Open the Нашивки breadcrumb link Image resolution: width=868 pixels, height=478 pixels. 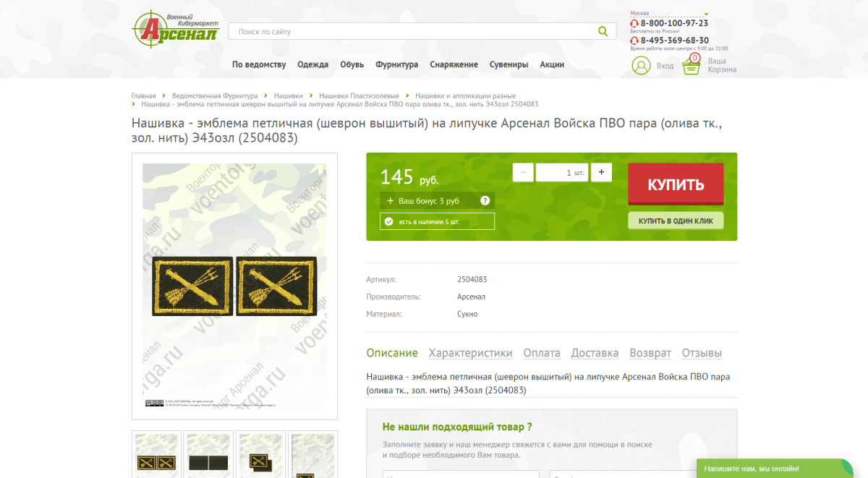289,95
